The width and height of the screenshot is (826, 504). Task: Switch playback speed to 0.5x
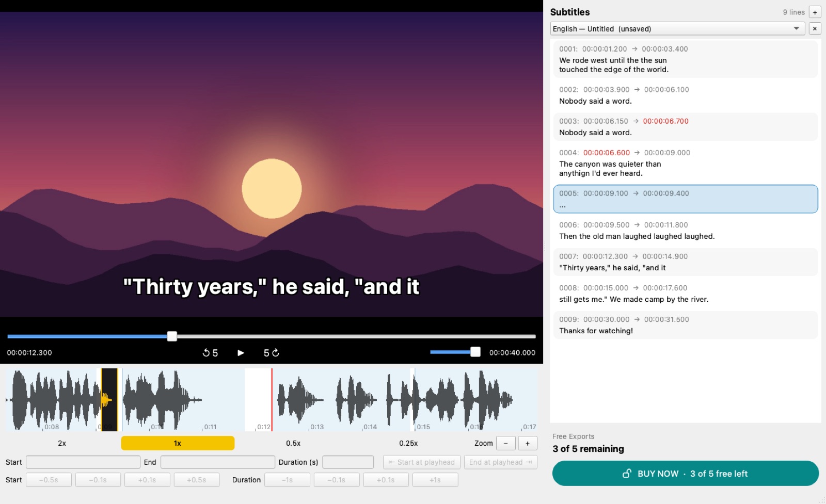tap(293, 443)
